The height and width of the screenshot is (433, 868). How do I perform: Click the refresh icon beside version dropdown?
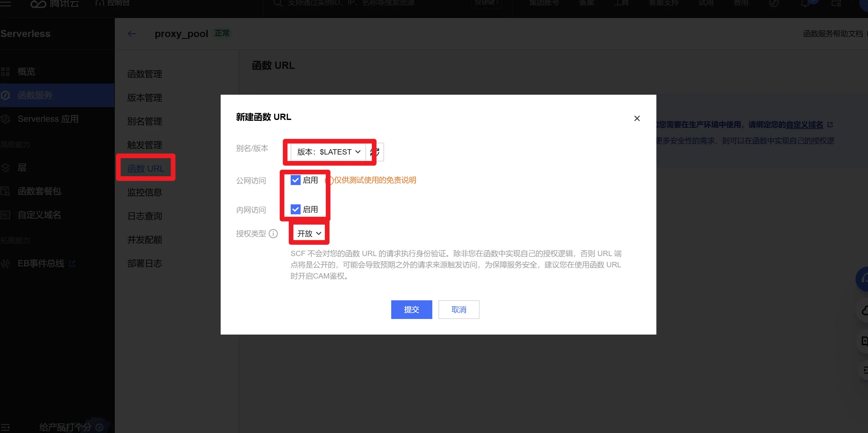pyautogui.click(x=375, y=152)
